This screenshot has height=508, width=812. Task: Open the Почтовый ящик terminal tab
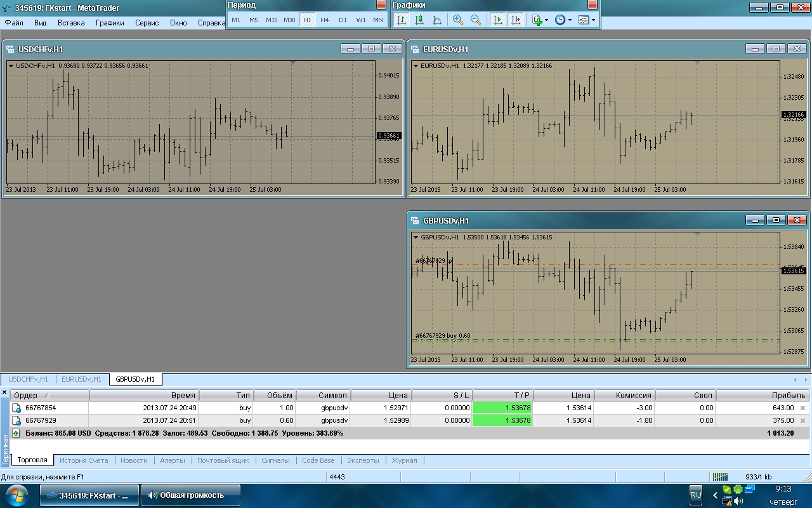click(223, 460)
